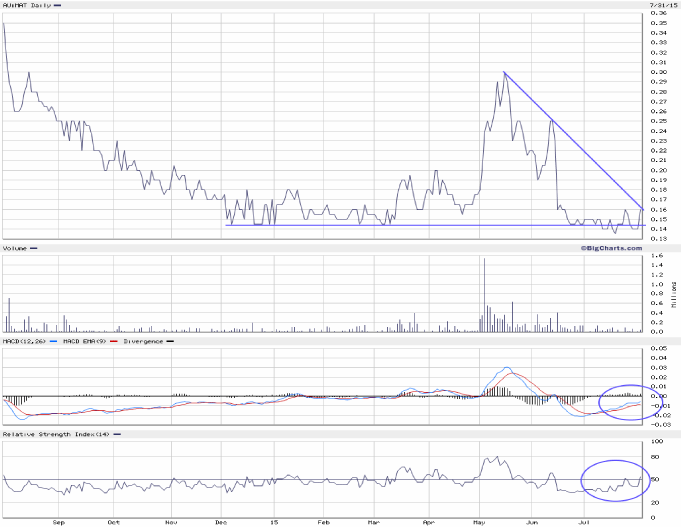Click the circled area on RSI panel

[x=611, y=480]
